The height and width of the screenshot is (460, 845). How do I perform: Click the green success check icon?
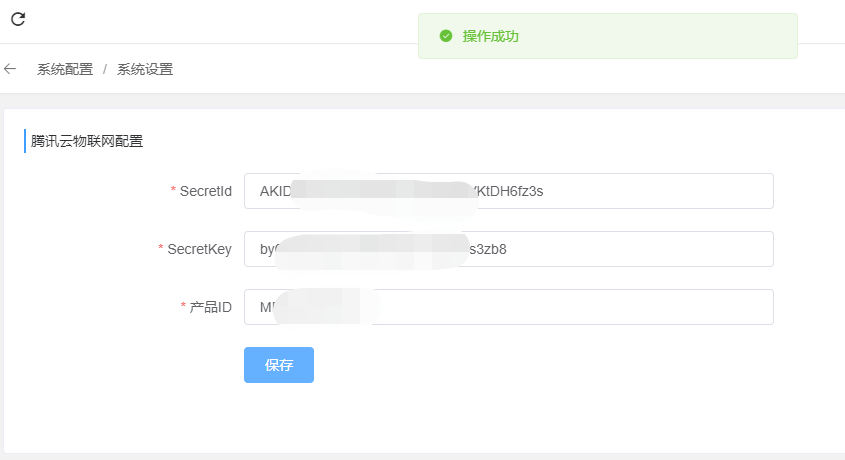[x=446, y=36]
